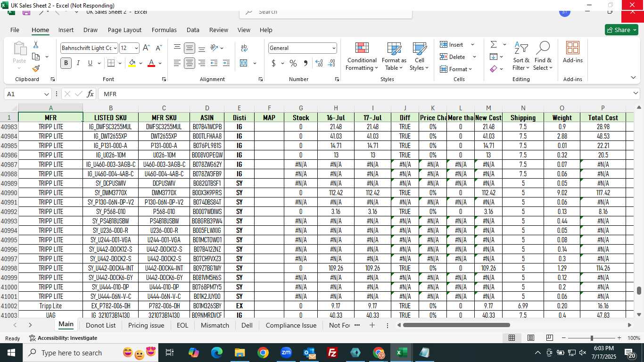The height and width of the screenshot is (362, 644).
Task: Click Accessibility: Investigate in status bar
Action: tap(63, 338)
